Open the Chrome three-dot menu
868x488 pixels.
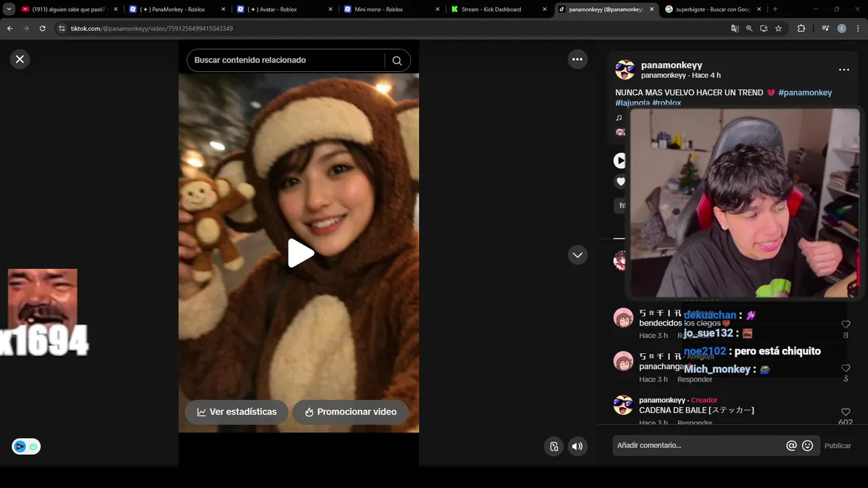click(x=858, y=28)
